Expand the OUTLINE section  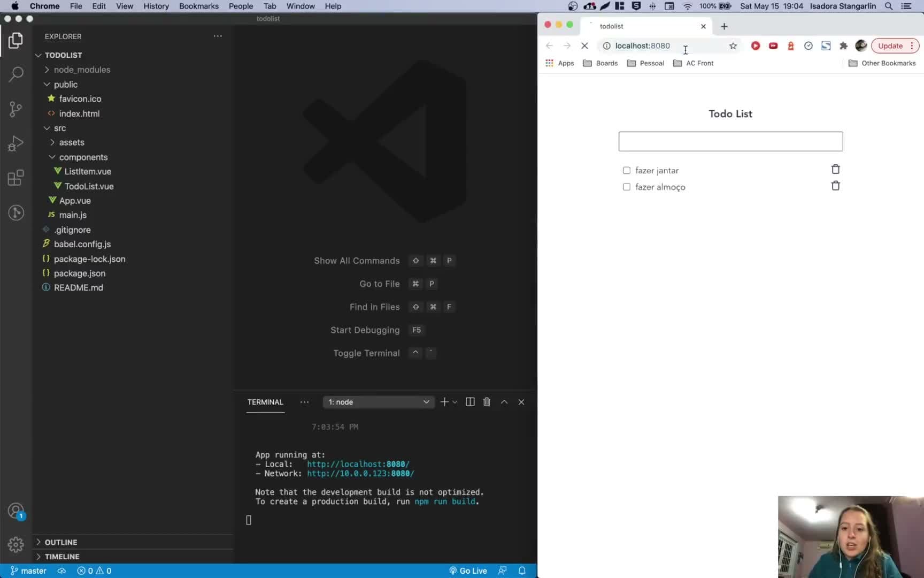pyautogui.click(x=60, y=542)
